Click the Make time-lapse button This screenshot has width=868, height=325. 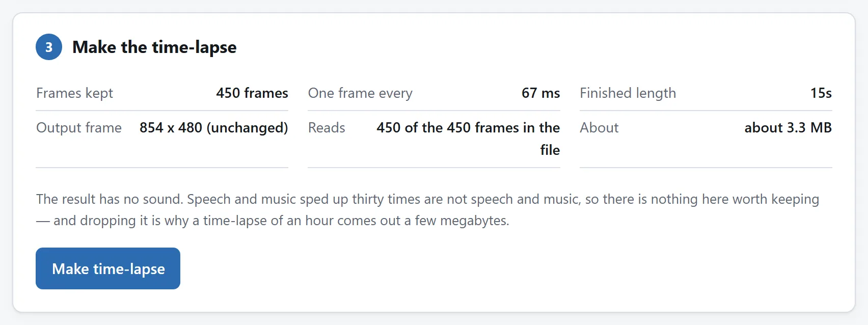tap(108, 268)
